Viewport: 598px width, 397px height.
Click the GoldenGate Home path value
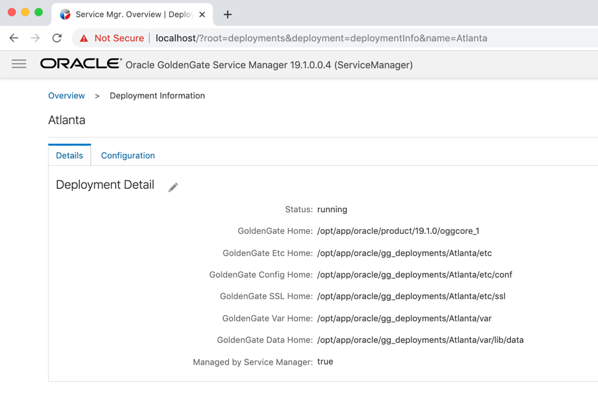(398, 231)
